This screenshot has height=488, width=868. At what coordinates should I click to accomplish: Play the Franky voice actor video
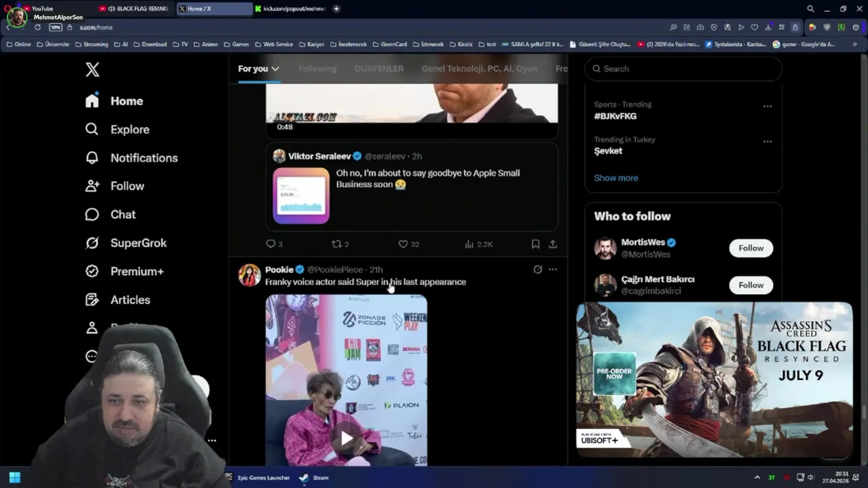click(347, 439)
